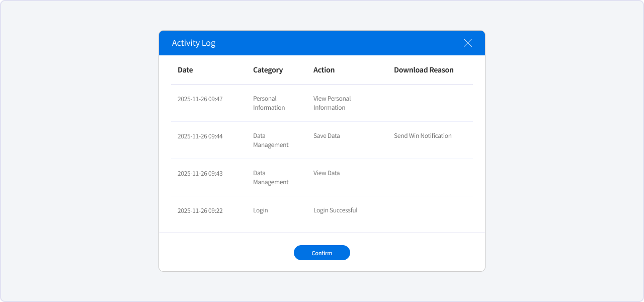The width and height of the screenshot is (644, 302).
Task: Click the Category column header
Action: point(268,70)
